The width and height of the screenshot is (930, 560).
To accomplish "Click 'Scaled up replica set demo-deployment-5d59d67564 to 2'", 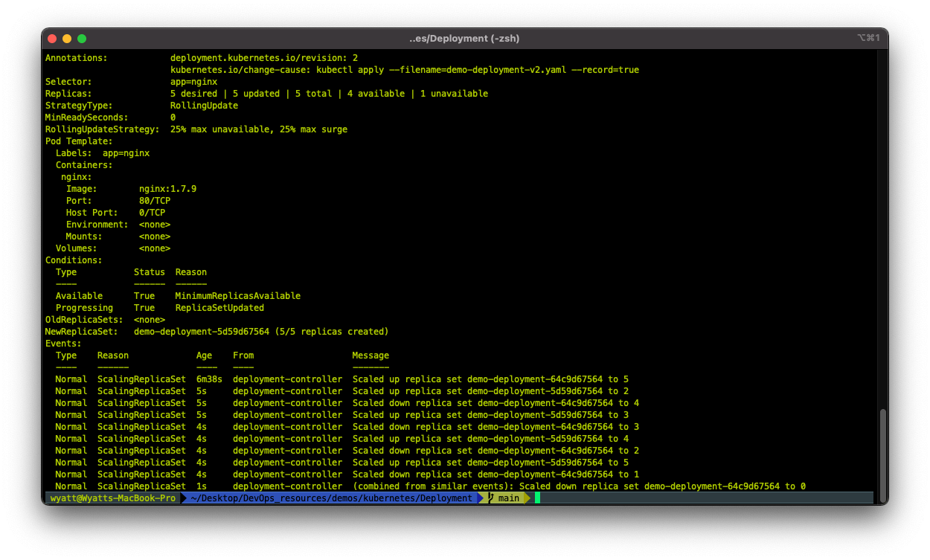I will click(490, 391).
